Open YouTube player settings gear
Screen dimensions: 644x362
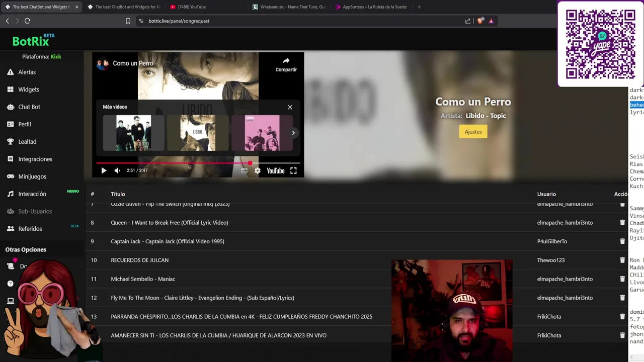(x=258, y=170)
